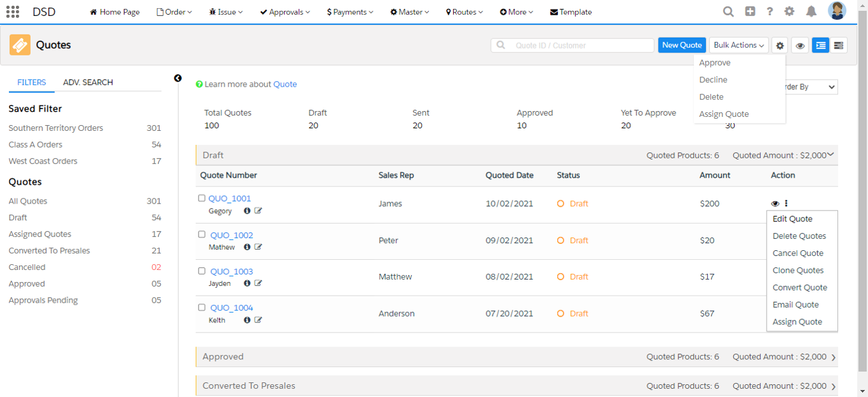
Task: Click the search magnifier in top bar
Action: 728,11
